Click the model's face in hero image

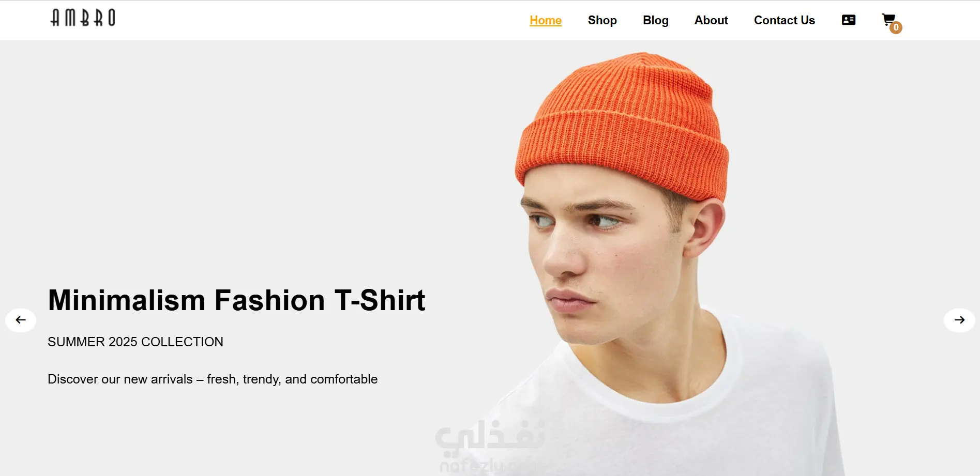coord(600,253)
